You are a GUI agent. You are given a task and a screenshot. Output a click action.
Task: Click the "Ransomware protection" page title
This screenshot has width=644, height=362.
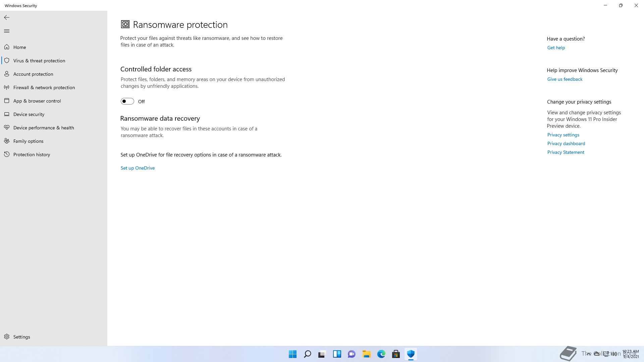[x=180, y=24]
